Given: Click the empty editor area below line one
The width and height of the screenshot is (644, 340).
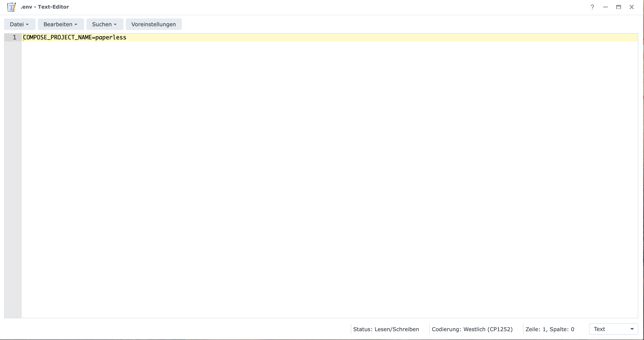Looking at the screenshot, I should point(325,175).
